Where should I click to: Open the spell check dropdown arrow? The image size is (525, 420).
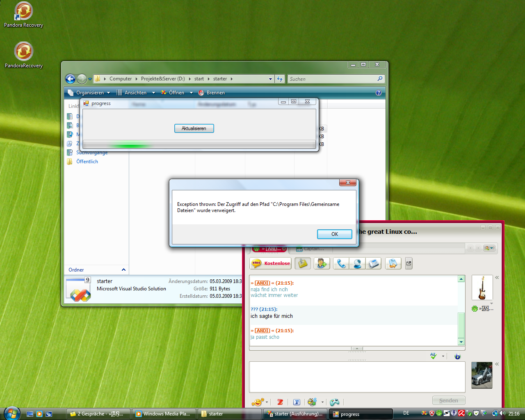pyautogui.click(x=443, y=356)
